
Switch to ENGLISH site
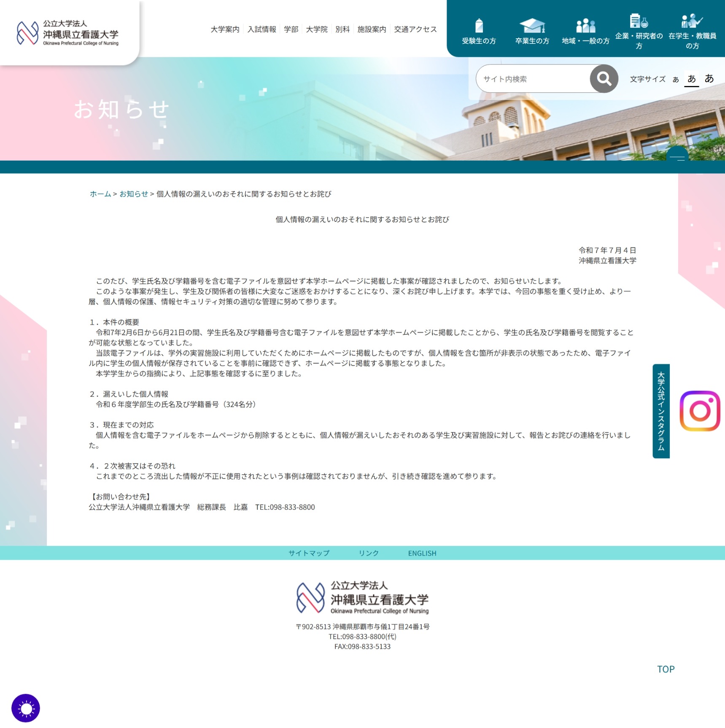coord(422,553)
